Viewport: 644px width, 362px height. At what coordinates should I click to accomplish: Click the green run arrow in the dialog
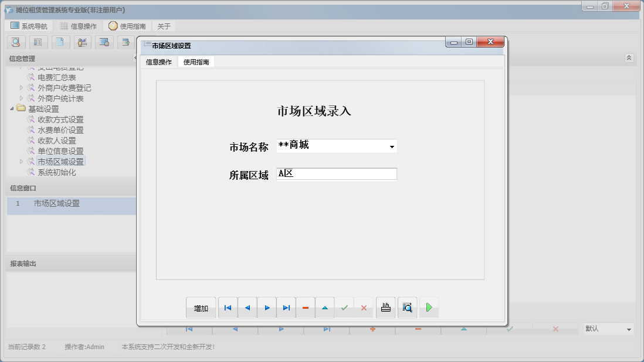pos(429,307)
